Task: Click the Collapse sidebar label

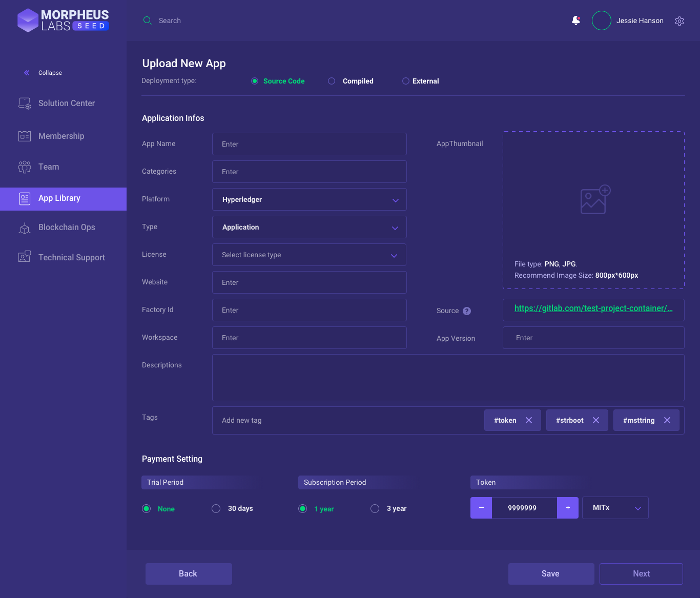Action: [50, 73]
